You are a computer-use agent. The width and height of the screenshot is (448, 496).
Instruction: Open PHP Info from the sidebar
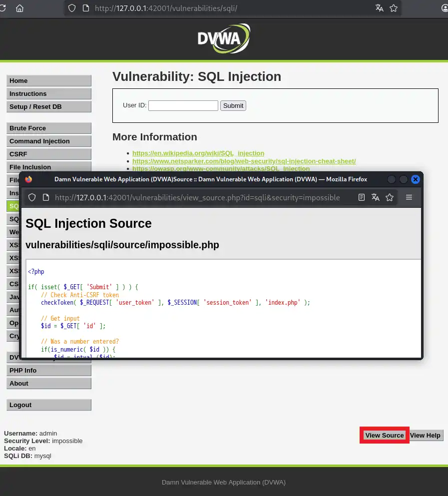point(48,371)
